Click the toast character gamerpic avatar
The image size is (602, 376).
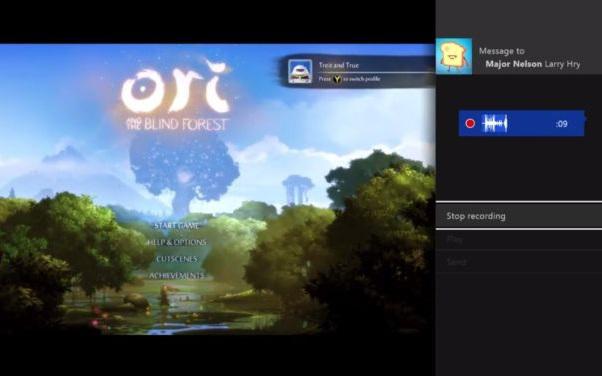point(454,56)
